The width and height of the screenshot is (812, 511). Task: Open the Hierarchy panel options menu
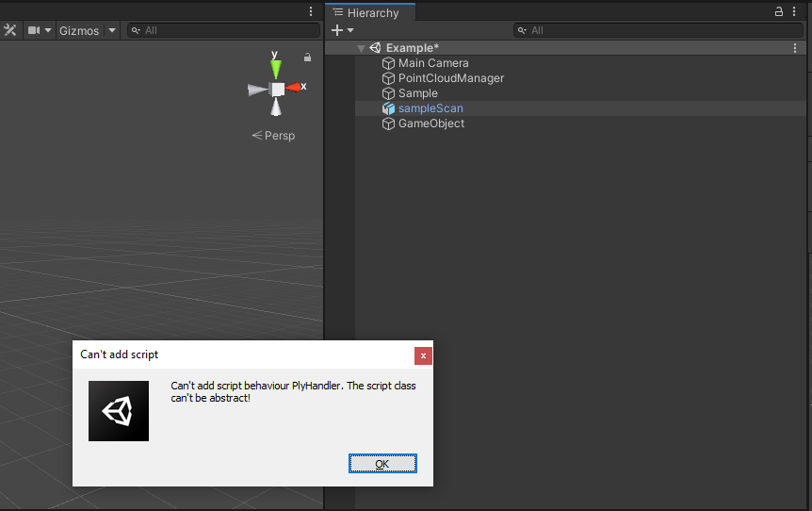pos(794,11)
